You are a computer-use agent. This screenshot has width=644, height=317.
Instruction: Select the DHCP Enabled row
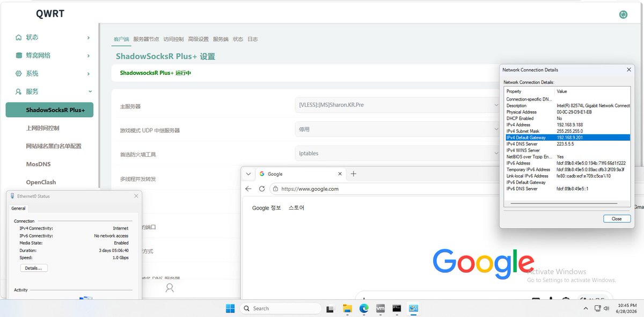(568, 118)
